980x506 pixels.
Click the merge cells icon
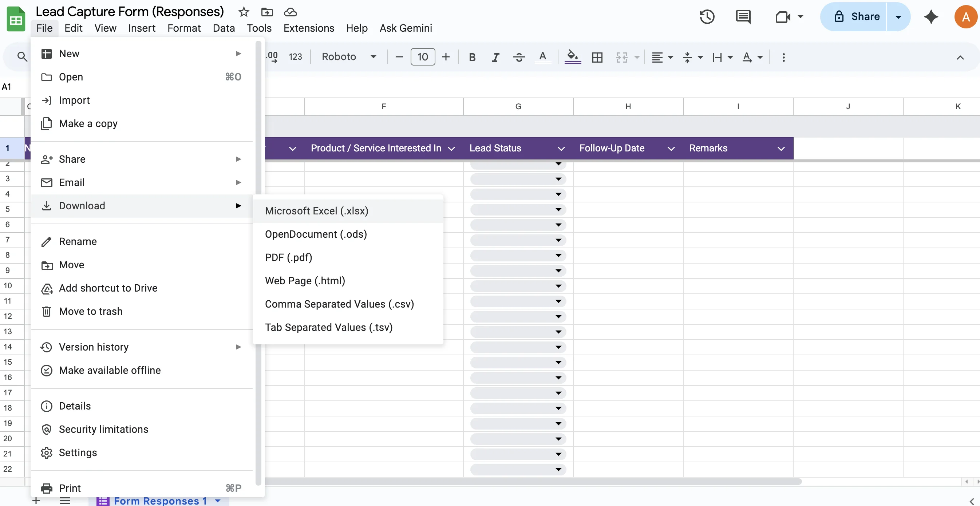(622, 57)
